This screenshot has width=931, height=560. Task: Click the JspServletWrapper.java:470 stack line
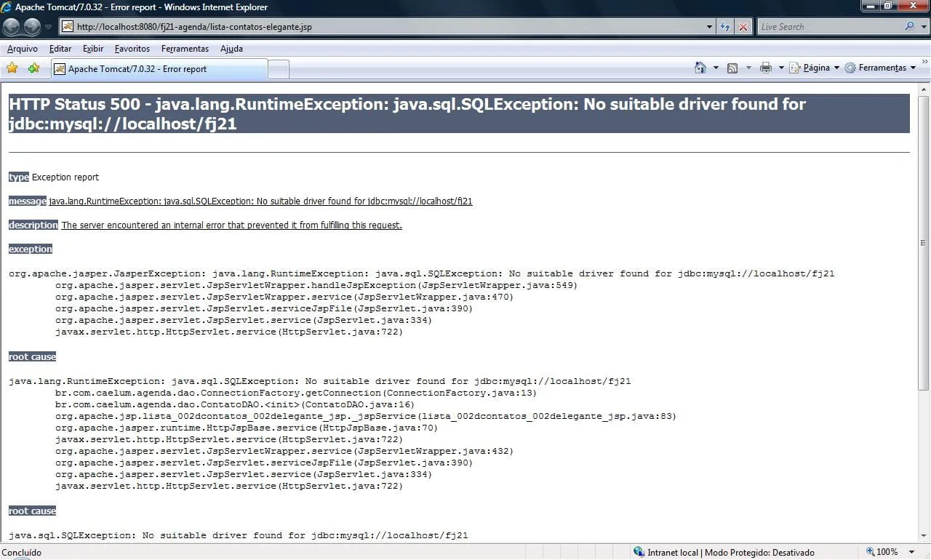click(x=284, y=297)
